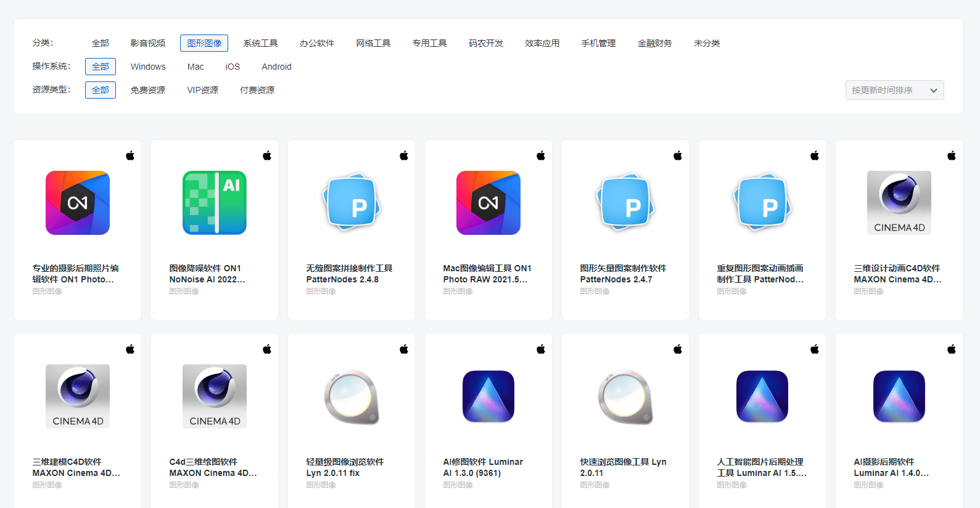Switch to the 网络工具 category

tap(373, 43)
